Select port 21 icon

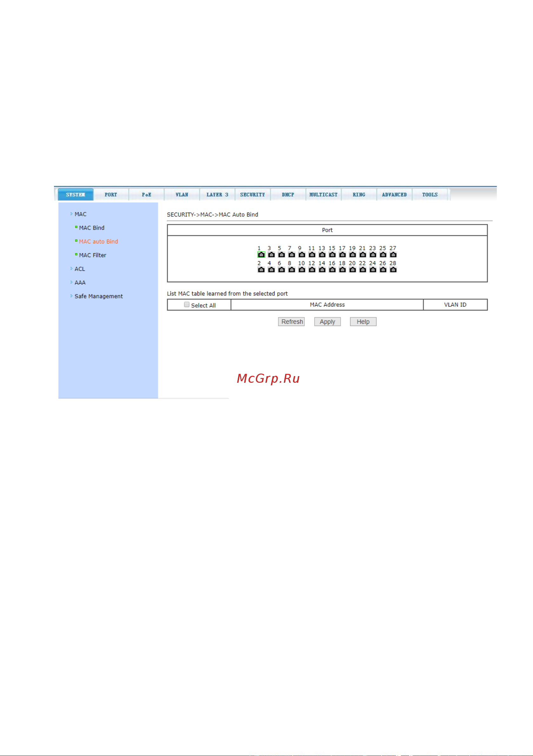point(363,255)
